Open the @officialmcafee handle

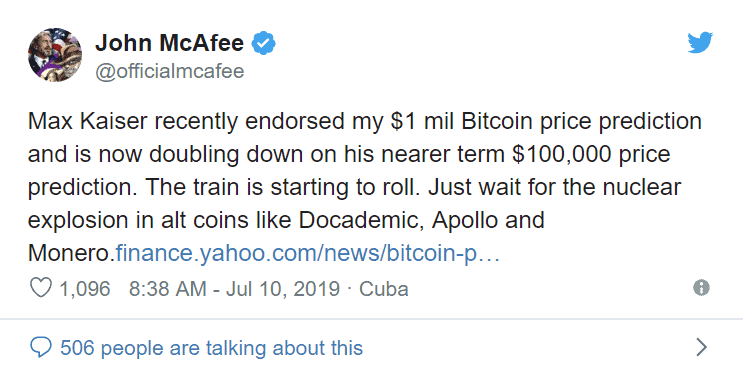click(x=170, y=72)
